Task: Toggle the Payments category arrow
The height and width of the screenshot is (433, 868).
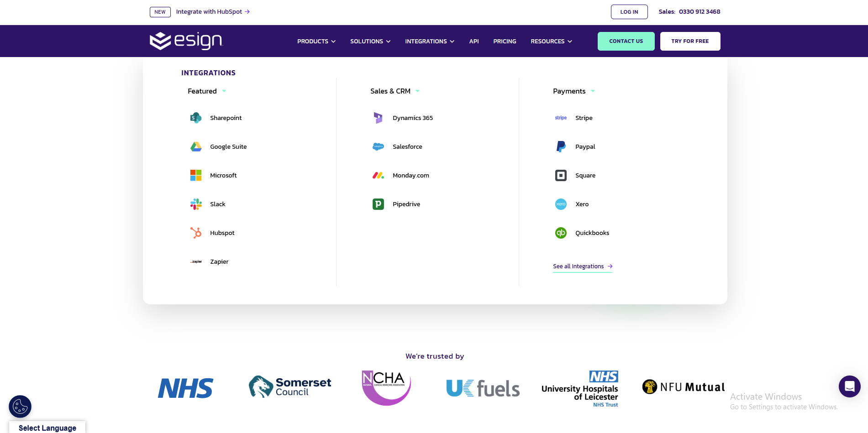Action: [593, 91]
